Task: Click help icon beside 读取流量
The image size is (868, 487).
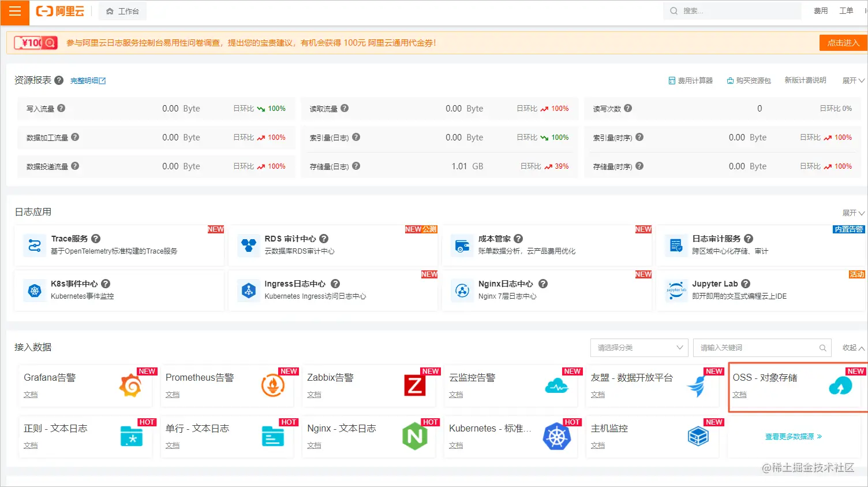Action: (345, 108)
